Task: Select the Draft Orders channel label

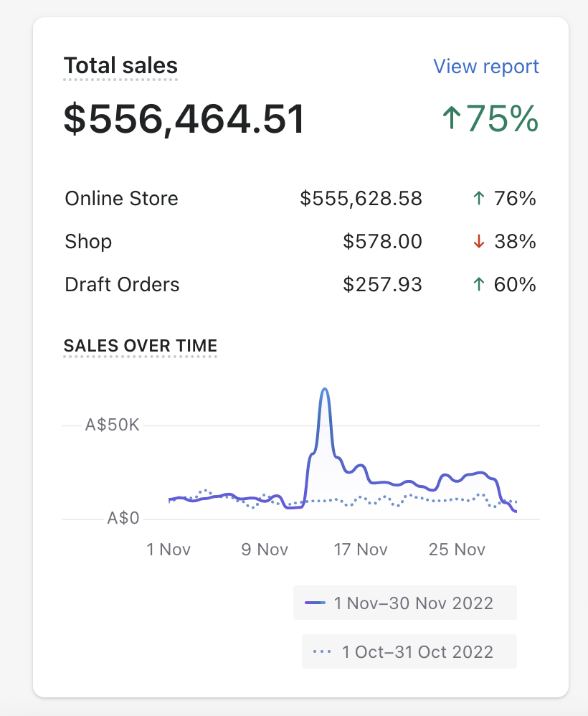Action: (x=122, y=285)
